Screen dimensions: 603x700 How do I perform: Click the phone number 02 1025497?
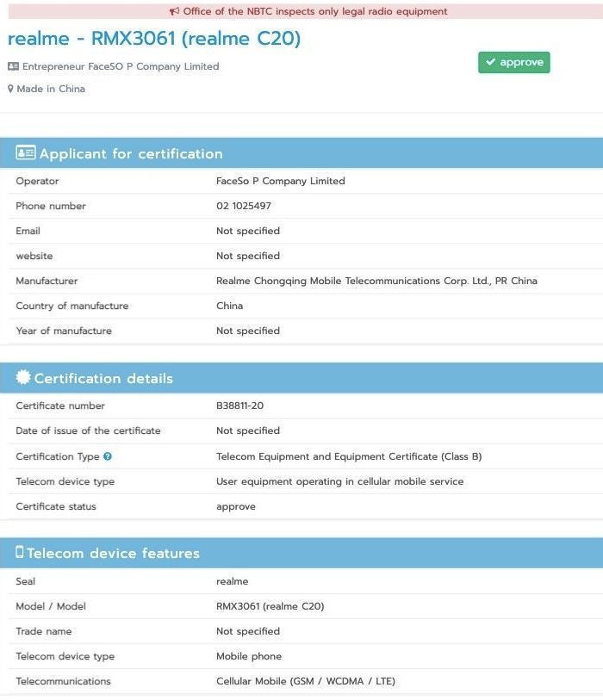(x=244, y=206)
